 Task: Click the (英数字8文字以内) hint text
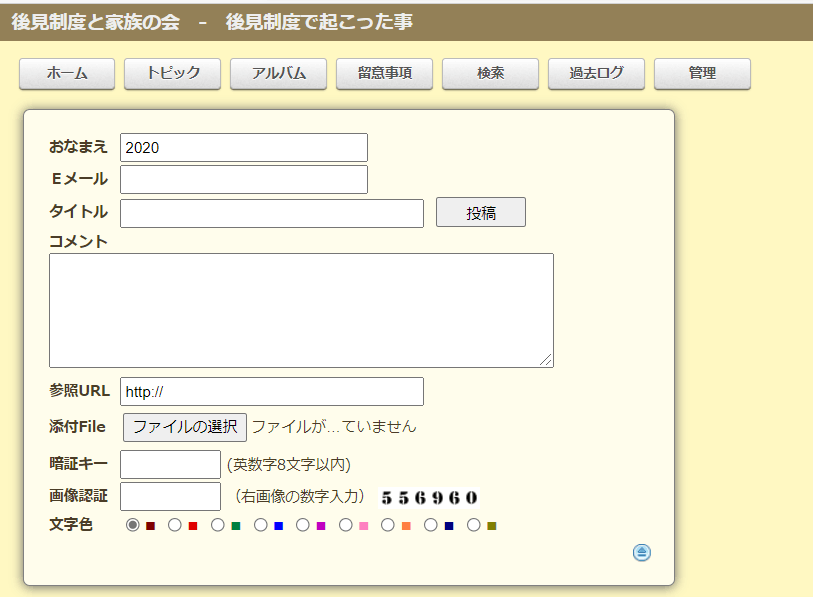coord(289,464)
